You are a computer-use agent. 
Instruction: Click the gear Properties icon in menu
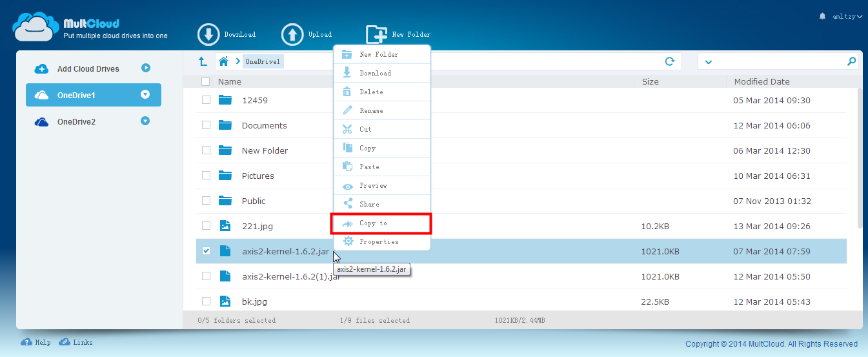[x=348, y=241]
